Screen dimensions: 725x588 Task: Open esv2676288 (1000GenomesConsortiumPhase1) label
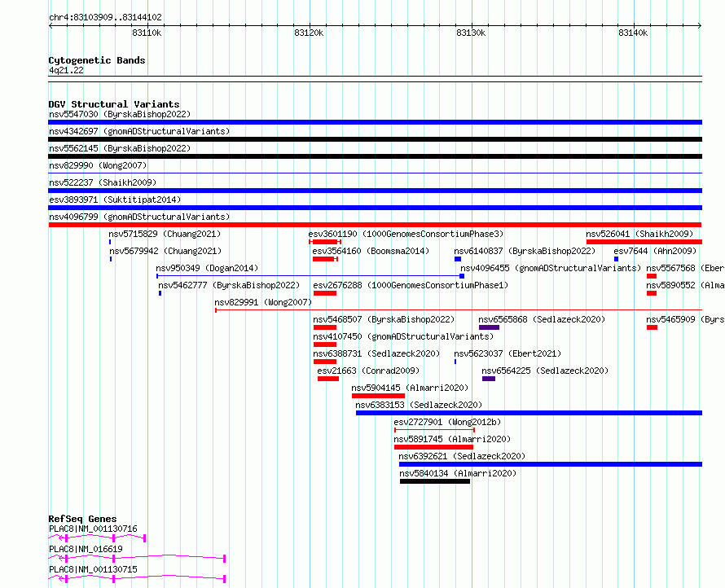[411, 285]
